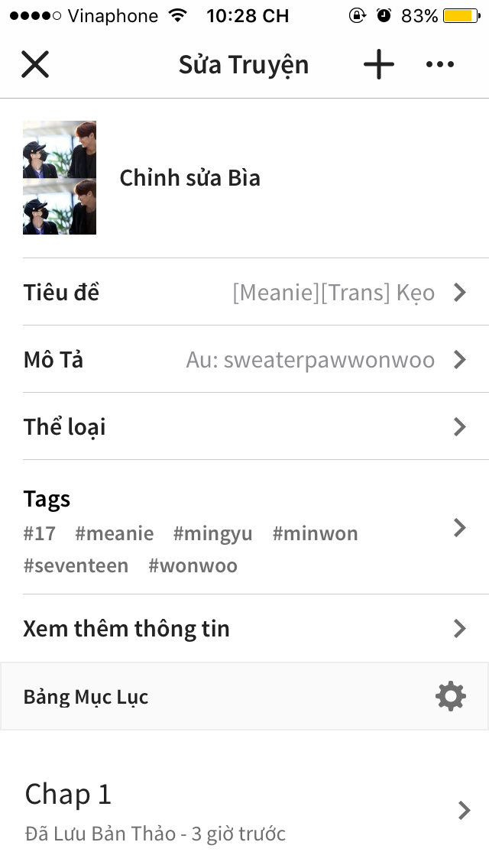Open the three-dot more options menu

440,64
